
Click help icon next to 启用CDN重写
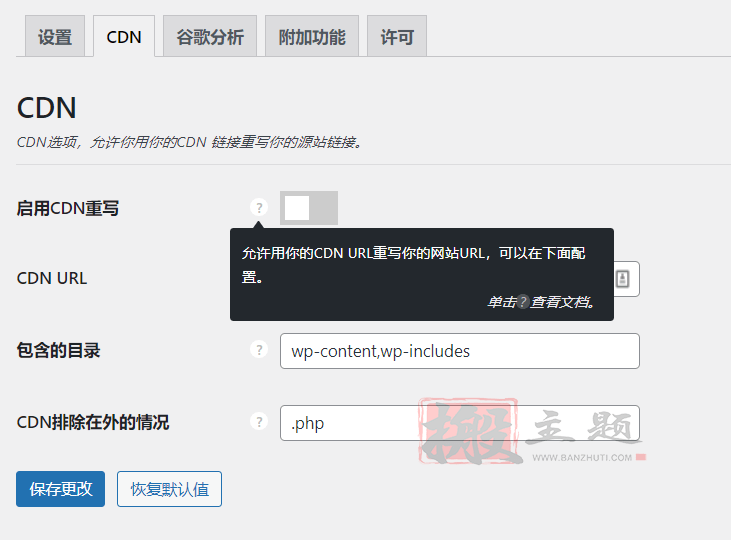pos(259,207)
